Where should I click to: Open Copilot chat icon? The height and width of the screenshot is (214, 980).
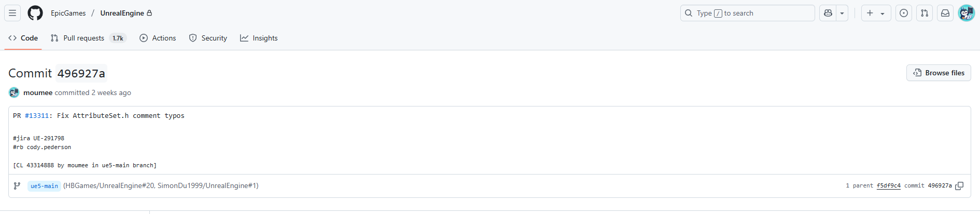pyautogui.click(x=828, y=13)
